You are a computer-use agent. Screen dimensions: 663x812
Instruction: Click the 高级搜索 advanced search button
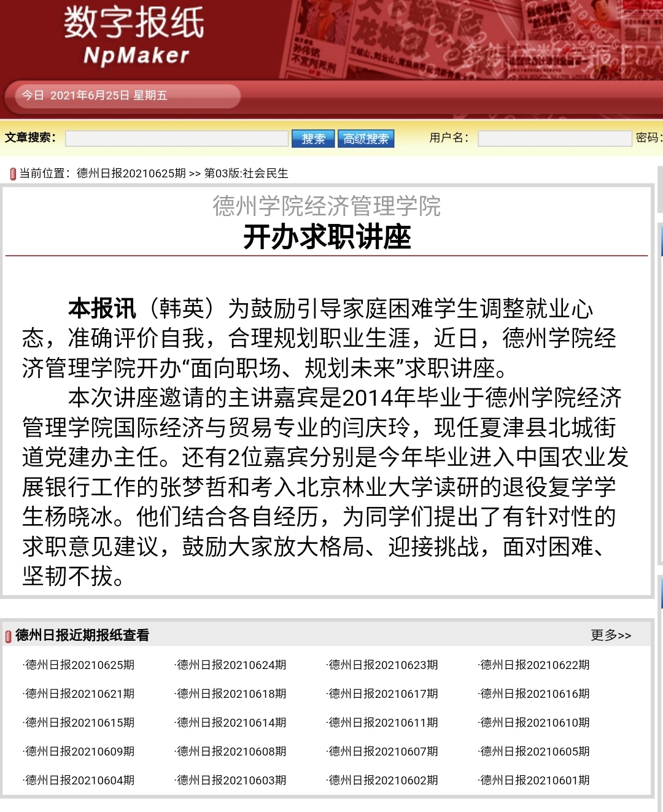pos(366,139)
